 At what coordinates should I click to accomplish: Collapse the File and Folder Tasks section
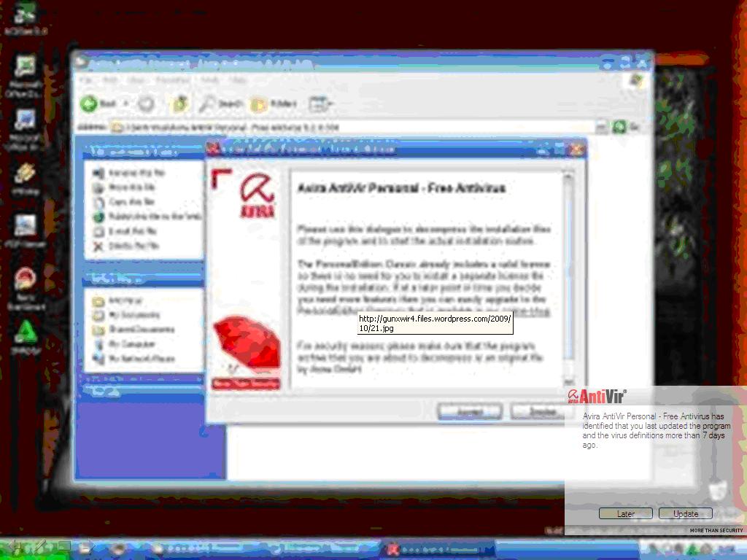point(144,152)
